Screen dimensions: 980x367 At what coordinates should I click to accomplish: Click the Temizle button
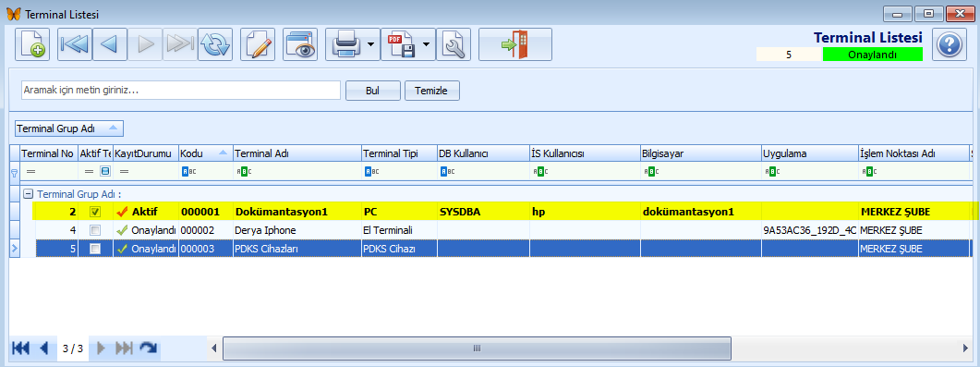(432, 90)
